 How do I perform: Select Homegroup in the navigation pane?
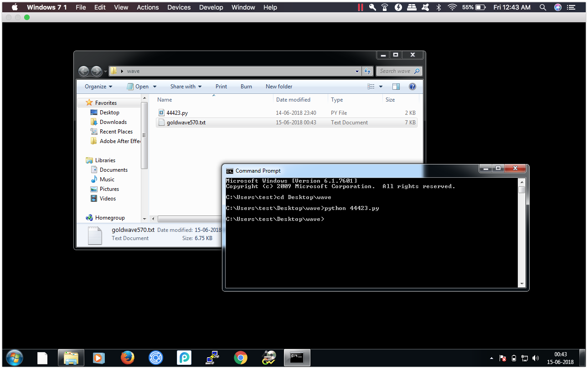(x=110, y=218)
